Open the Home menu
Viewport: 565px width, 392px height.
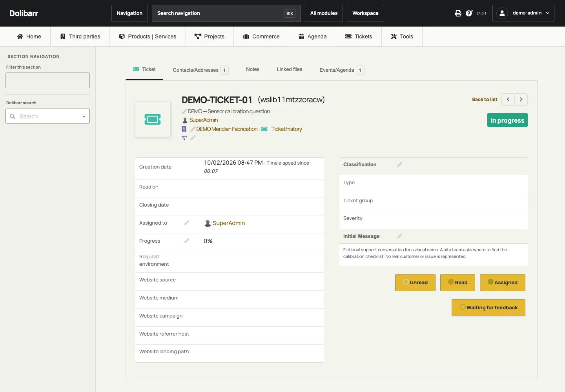[29, 36]
